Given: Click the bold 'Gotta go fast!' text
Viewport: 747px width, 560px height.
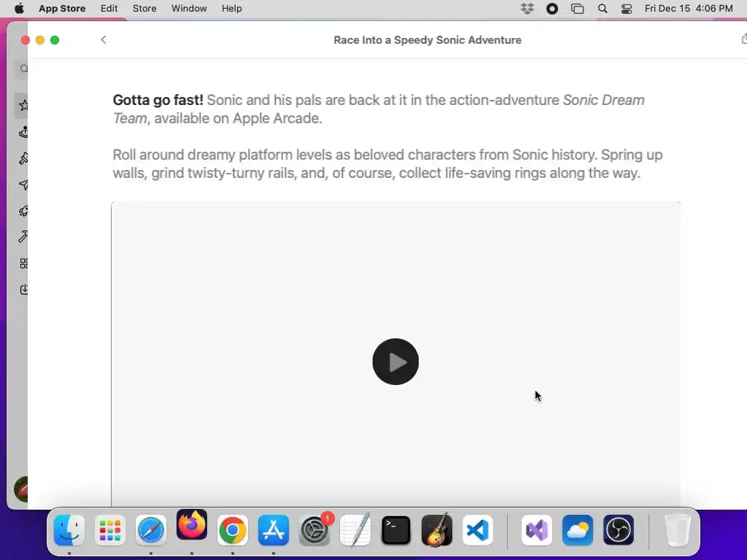Looking at the screenshot, I should (158, 100).
